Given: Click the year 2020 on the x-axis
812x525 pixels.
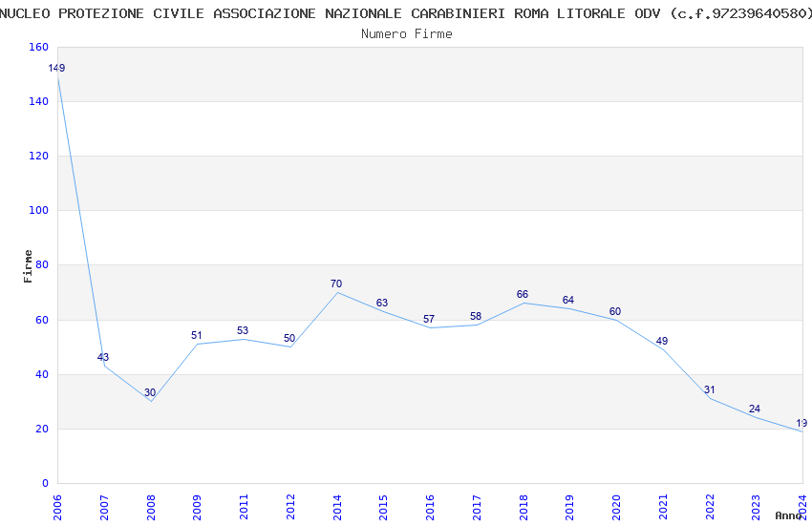Looking at the screenshot, I should (617, 508).
